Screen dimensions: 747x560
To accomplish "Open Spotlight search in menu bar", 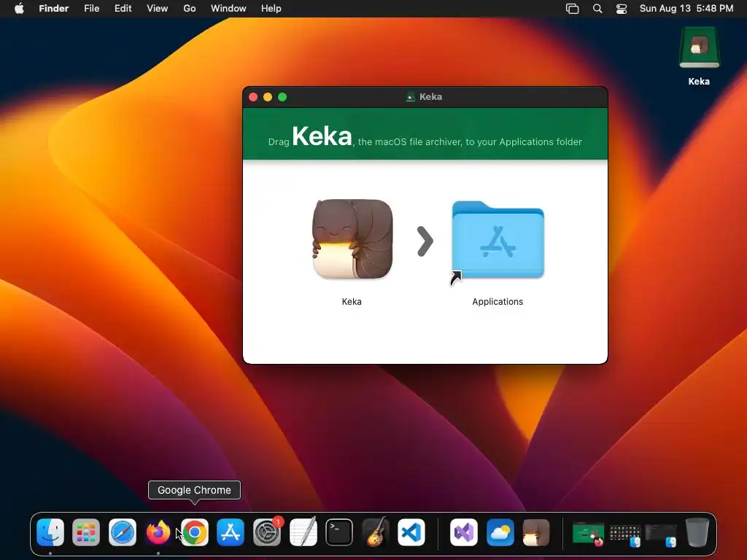I will pyautogui.click(x=597, y=9).
